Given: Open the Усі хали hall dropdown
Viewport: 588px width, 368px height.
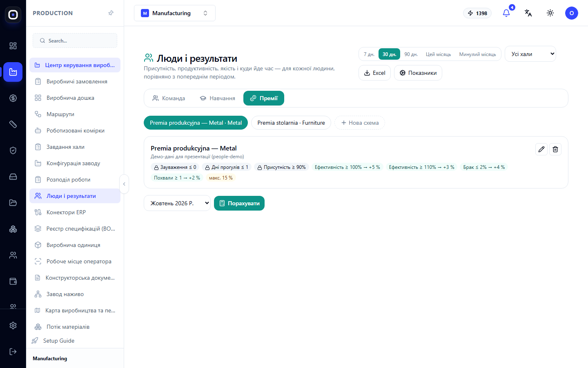Looking at the screenshot, I should tap(530, 54).
